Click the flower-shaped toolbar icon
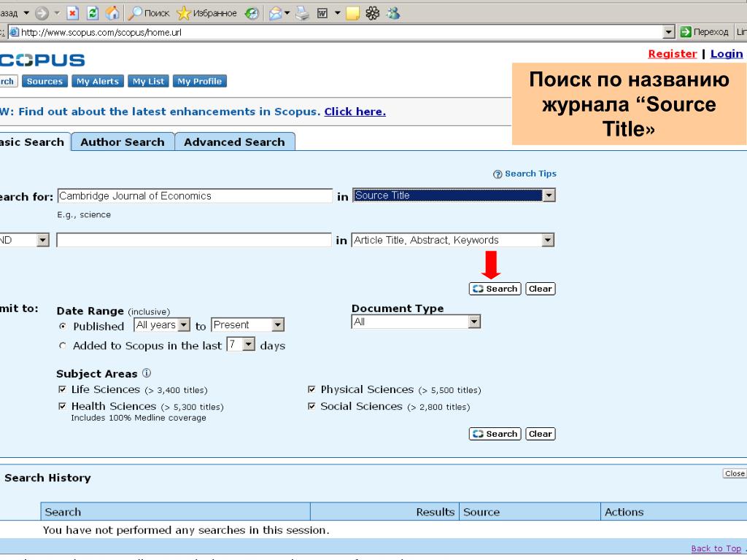The width and height of the screenshot is (747, 560). pyautogui.click(x=373, y=13)
